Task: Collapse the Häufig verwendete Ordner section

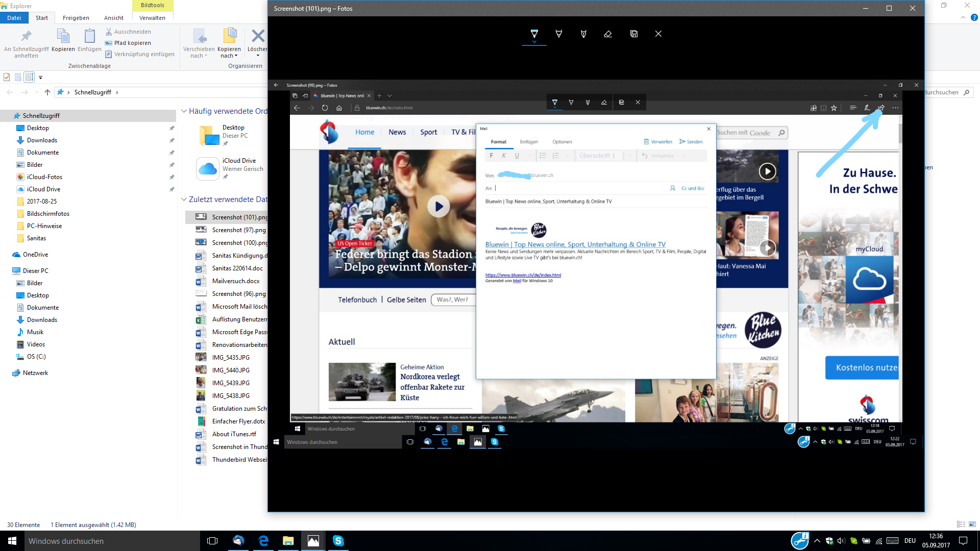Action: coord(184,111)
